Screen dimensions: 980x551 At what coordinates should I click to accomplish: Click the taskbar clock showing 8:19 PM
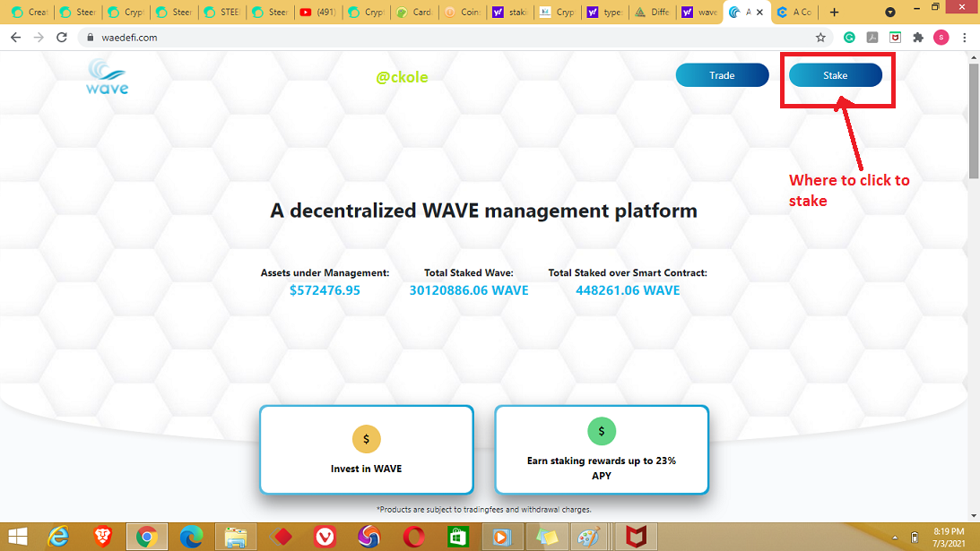click(x=949, y=538)
